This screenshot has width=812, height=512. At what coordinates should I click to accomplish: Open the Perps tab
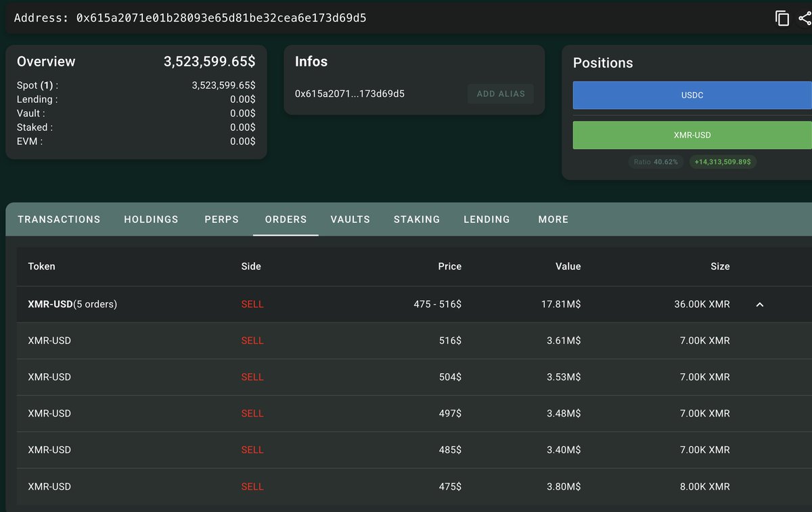222,219
